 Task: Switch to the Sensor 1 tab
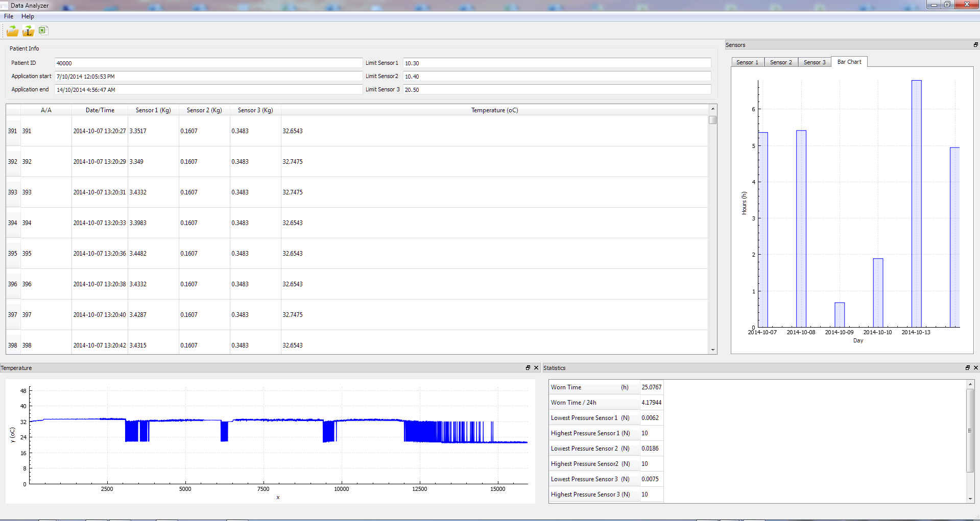coord(747,62)
